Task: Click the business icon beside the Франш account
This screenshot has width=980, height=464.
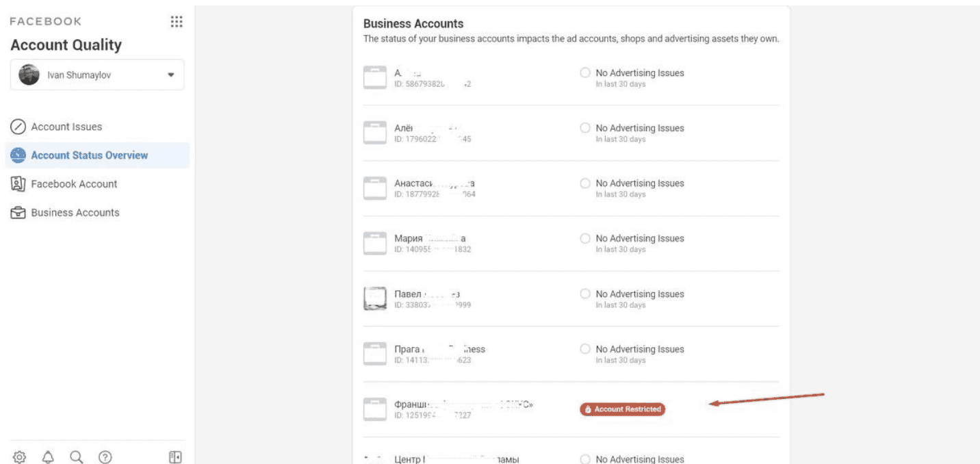Action: pyautogui.click(x=375, y=409)
